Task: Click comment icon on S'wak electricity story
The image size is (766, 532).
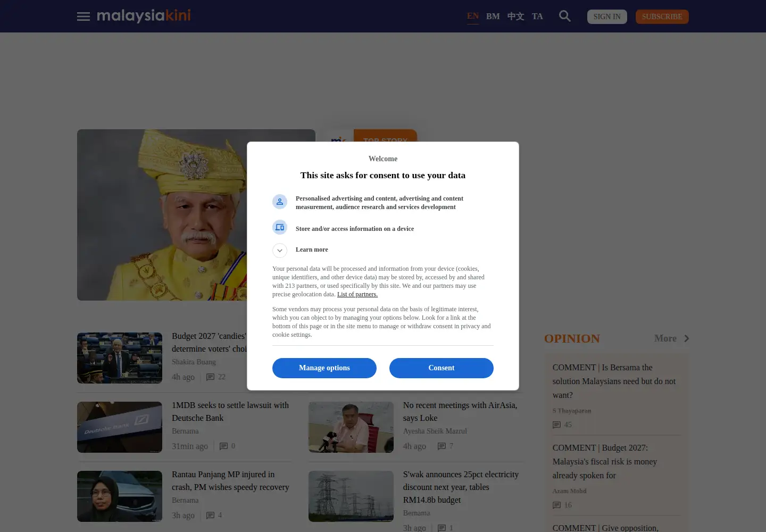Action: point(442,528)
